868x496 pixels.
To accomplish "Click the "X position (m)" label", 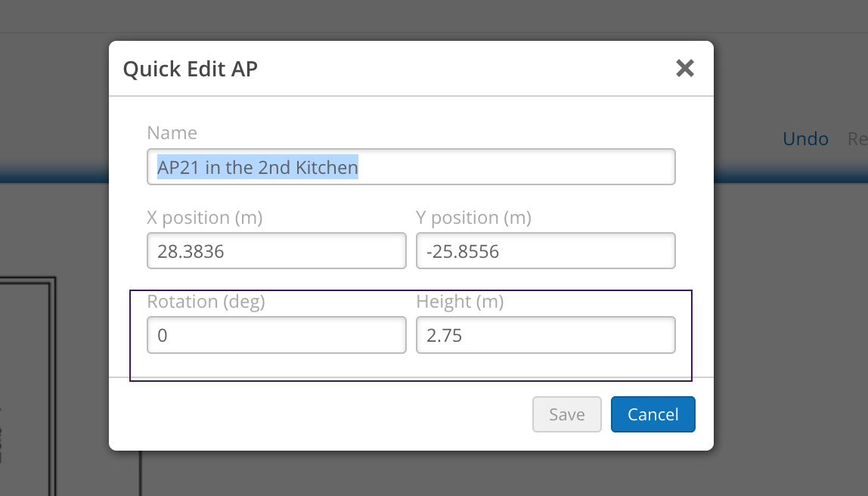I will (204, 218).
